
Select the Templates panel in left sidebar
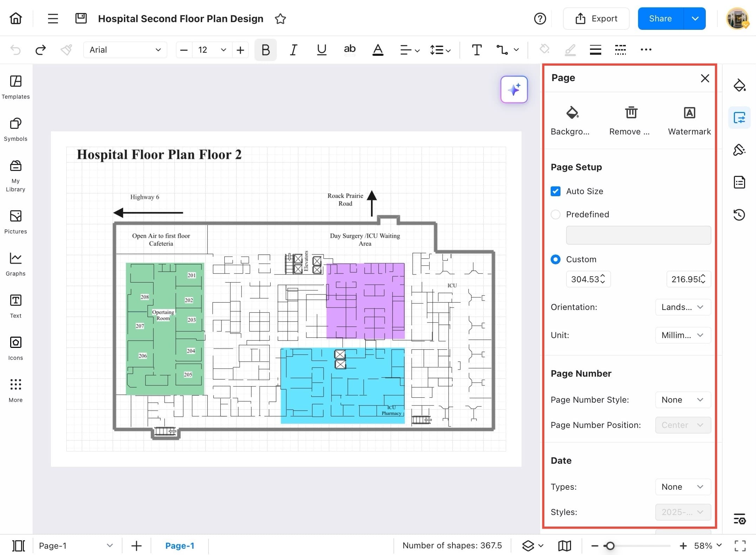click(x=15, y=87)
